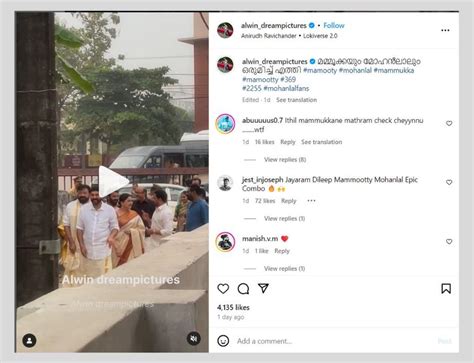Show tagged people icon on the video

coord(29,340)
